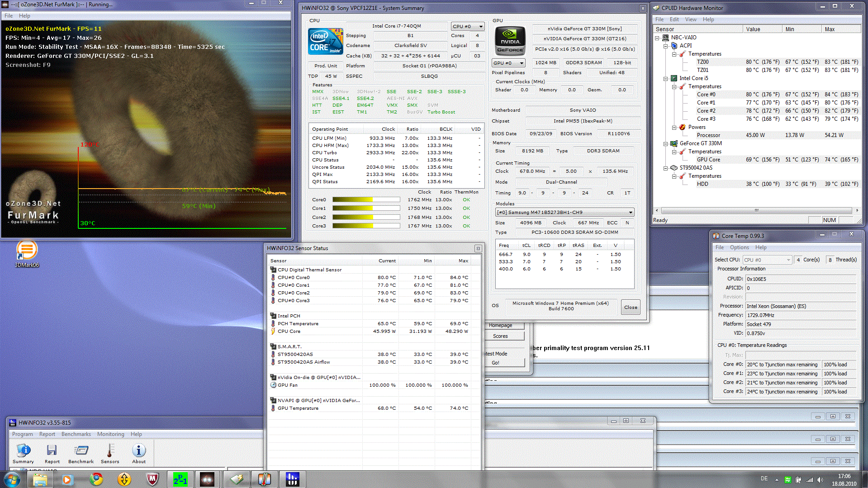Click the horizontal scrollbar thumb in Hardware Monitor
The width and height of the screenshot is (868, 488).
click(x=756, y=210)
